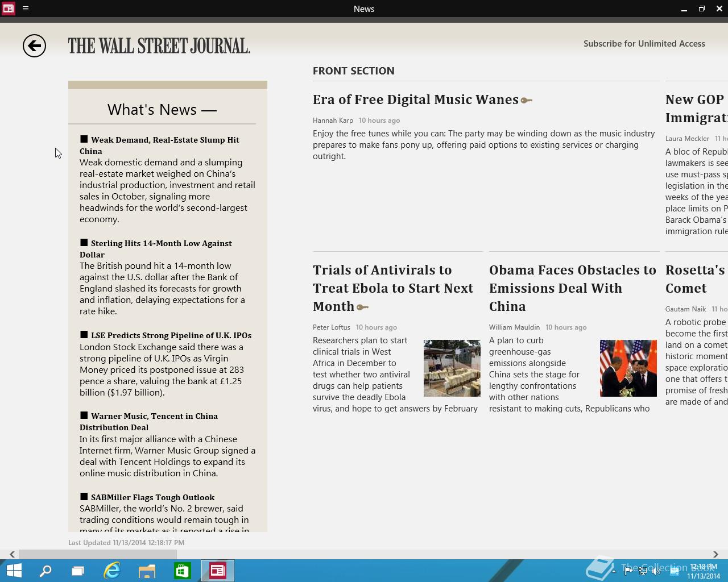Open Action Center flag tray icon
Image resolution: width=728 pixels, height=582 pixels.
628,571
